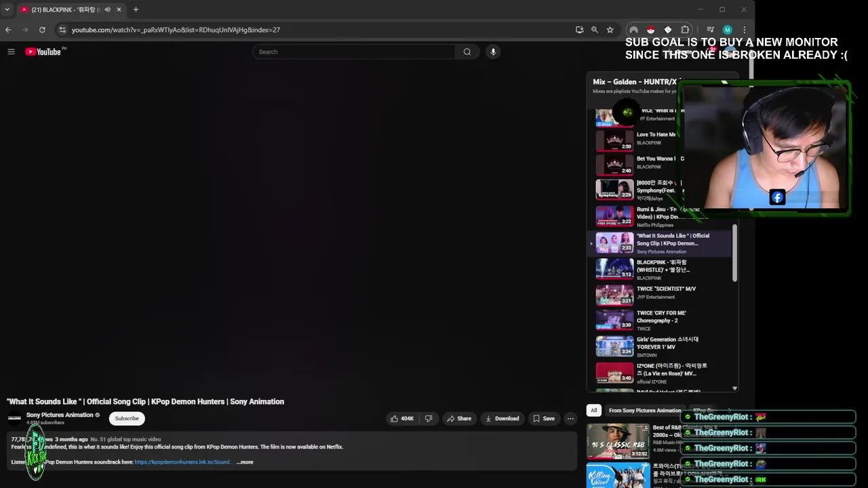Mute audio on BLACKPINK tab
The height and width of the screenshot is (488, 868).
(x=107, y=9)
